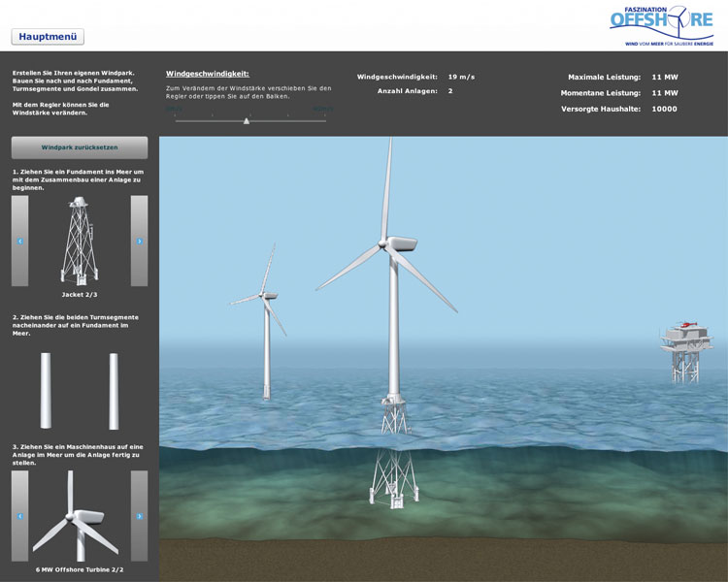Go to previous turbine nacelle option
Screen dimensions: 728x582
(19, 517)
